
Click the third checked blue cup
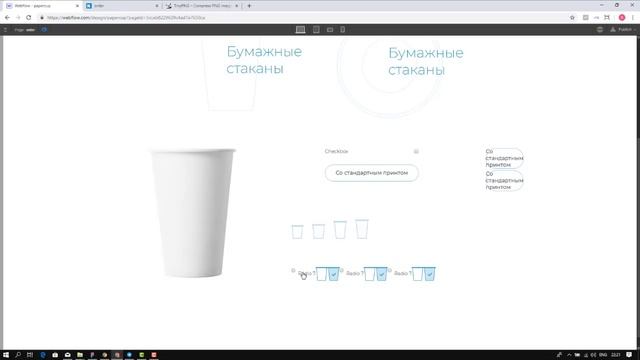pyautogui.click(x=429, y=274)
